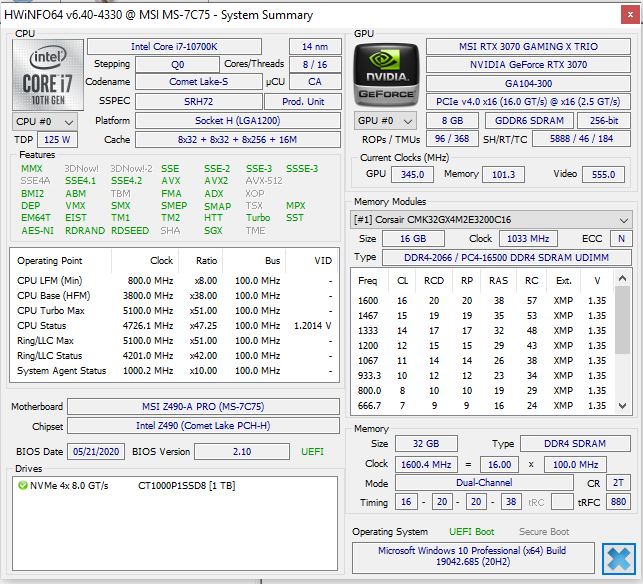Click the MSI RTX 3070 GAMING X TRIO field
Image resolution: width=643 pixels, height=584 pixels.
[x=528, y=47]
